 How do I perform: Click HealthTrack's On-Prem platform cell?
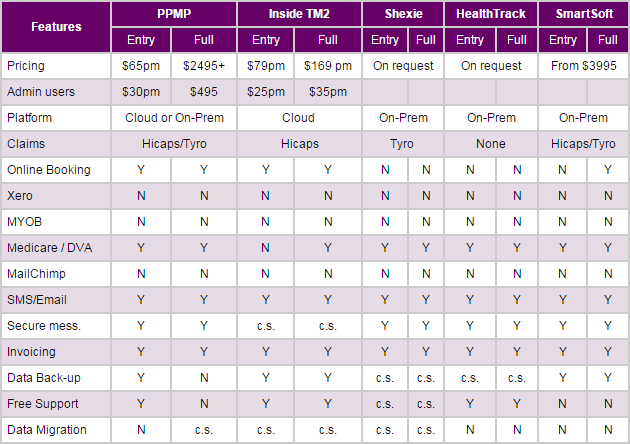point(491,118)
